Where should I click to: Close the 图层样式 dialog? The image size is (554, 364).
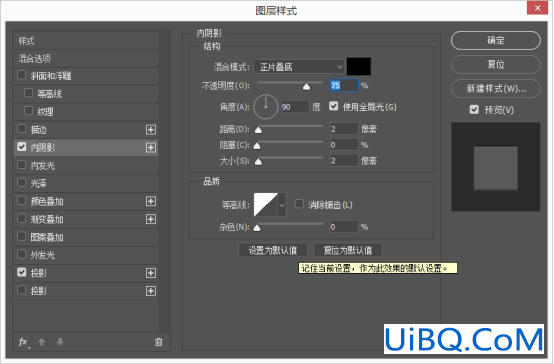537,8
